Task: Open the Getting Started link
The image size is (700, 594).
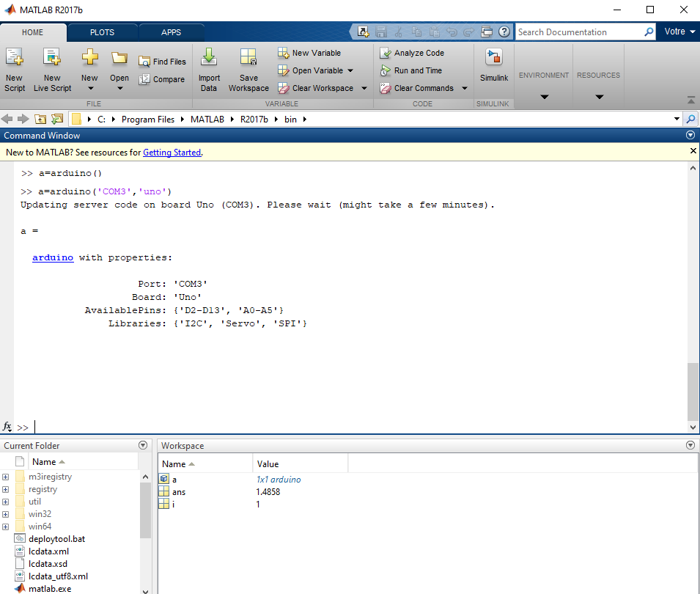Action: 172,153
